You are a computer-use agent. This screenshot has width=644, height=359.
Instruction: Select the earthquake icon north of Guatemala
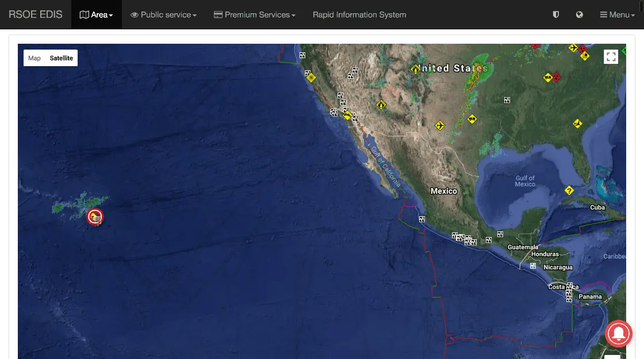pos(500,234)
